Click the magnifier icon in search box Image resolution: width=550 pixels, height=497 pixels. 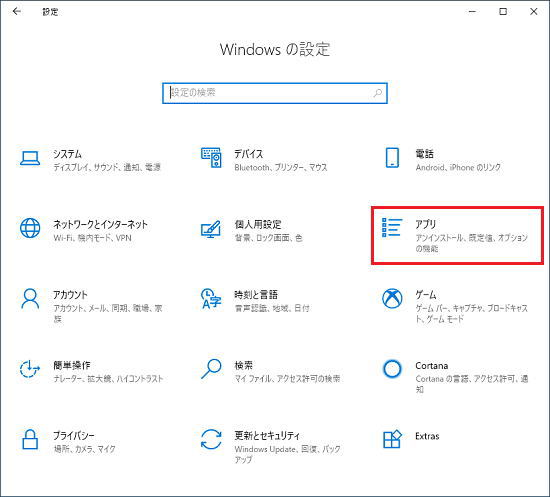point(377,93)
